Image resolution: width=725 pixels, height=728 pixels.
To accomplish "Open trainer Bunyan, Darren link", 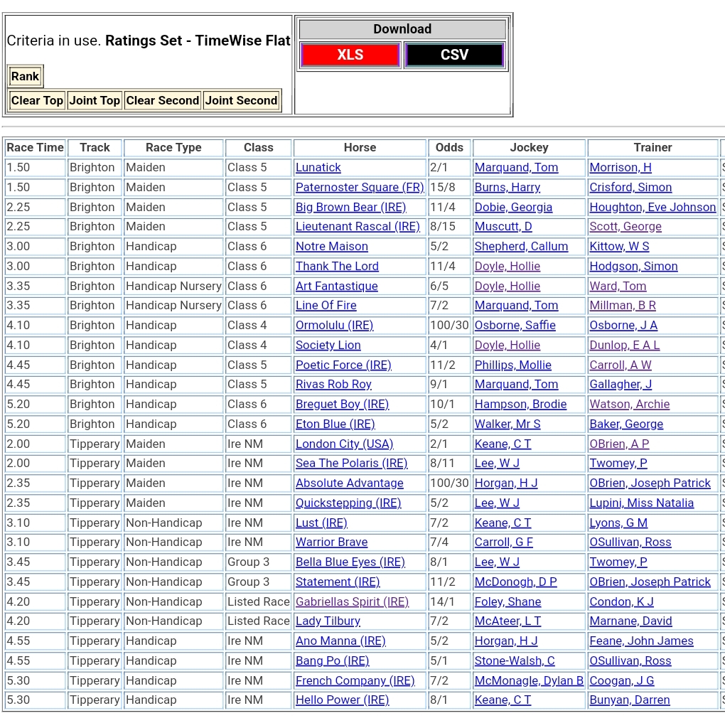I will (629, 700).
